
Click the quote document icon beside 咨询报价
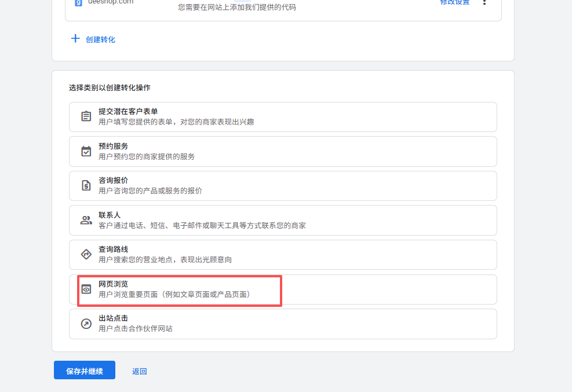coord(86,185)
